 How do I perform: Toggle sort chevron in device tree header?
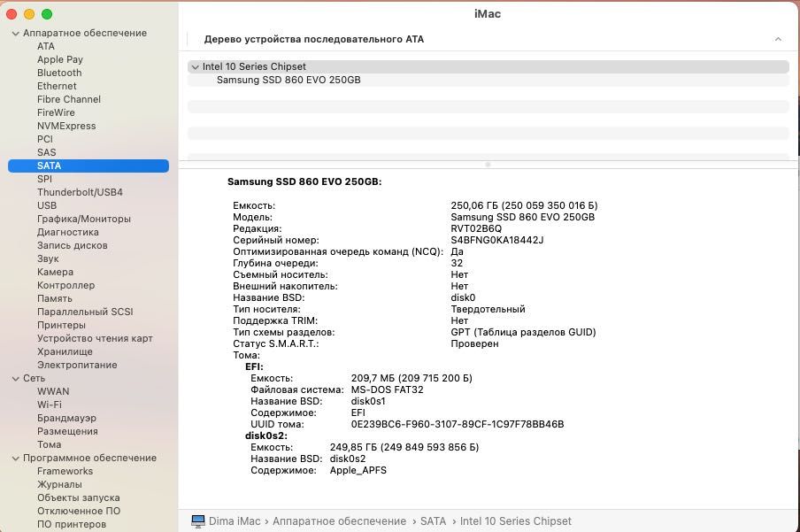point(778,39)
